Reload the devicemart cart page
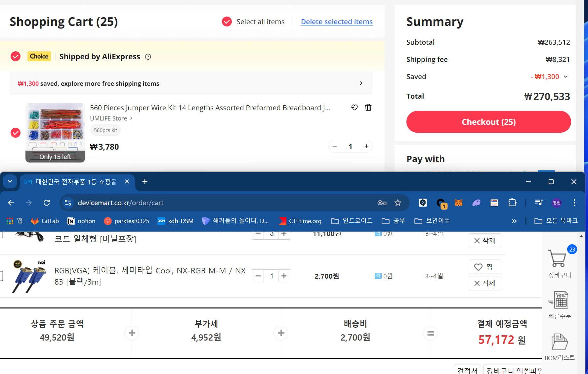Image resolution: width=588 pixels, height=374 pixels. tap(47, 203)
